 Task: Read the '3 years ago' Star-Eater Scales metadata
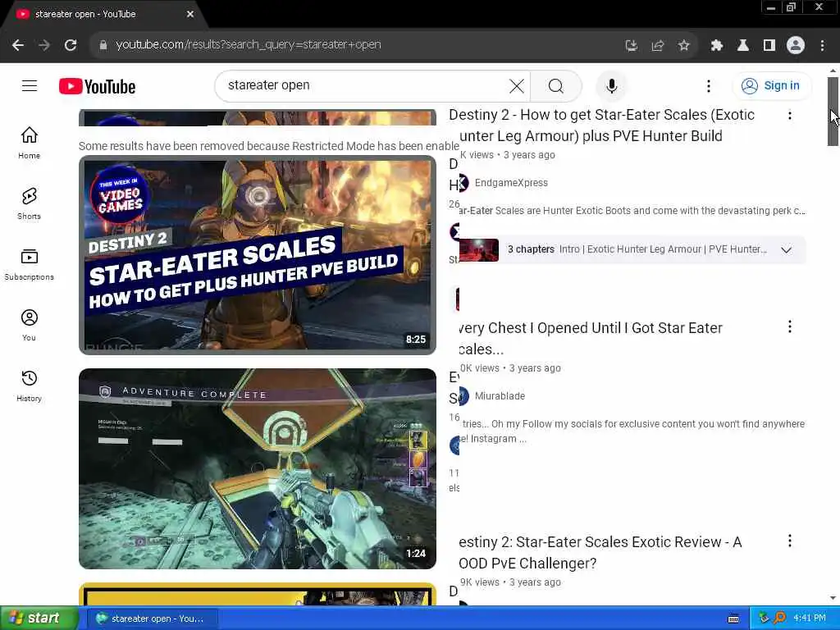tap(529, 155)
